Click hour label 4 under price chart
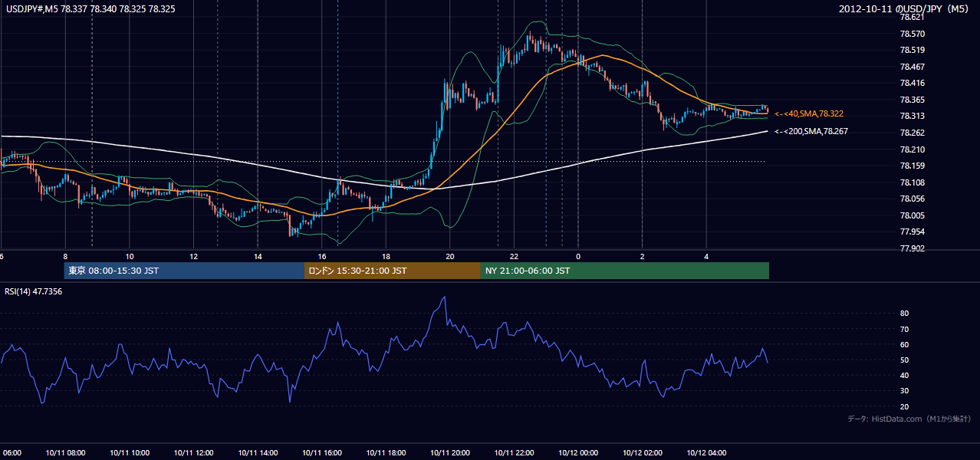This screenshot has width=980, height=460. tap(706, 257)
